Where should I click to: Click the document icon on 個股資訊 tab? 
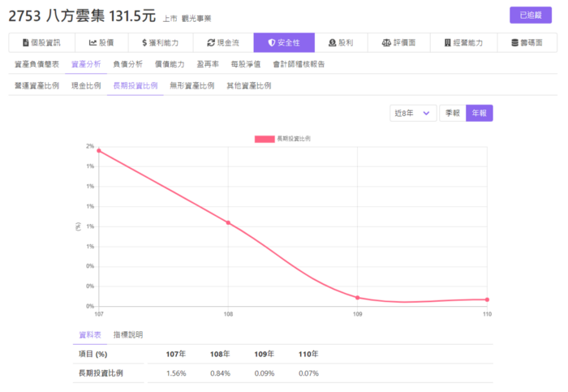tap(26, 43)
